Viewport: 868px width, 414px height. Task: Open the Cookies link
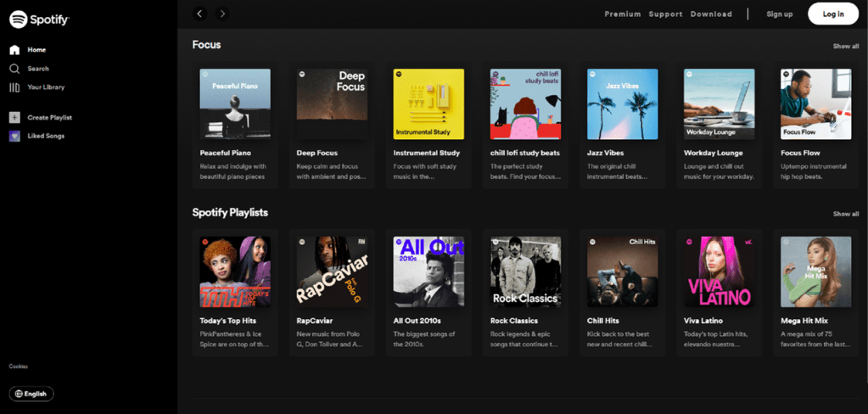[x=19, y=366]
